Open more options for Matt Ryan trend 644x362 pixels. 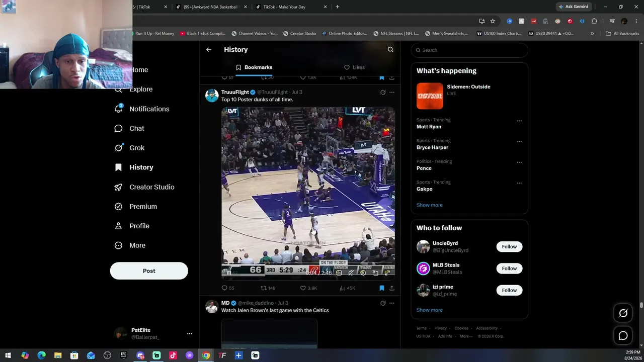click(x=519, y=121)
